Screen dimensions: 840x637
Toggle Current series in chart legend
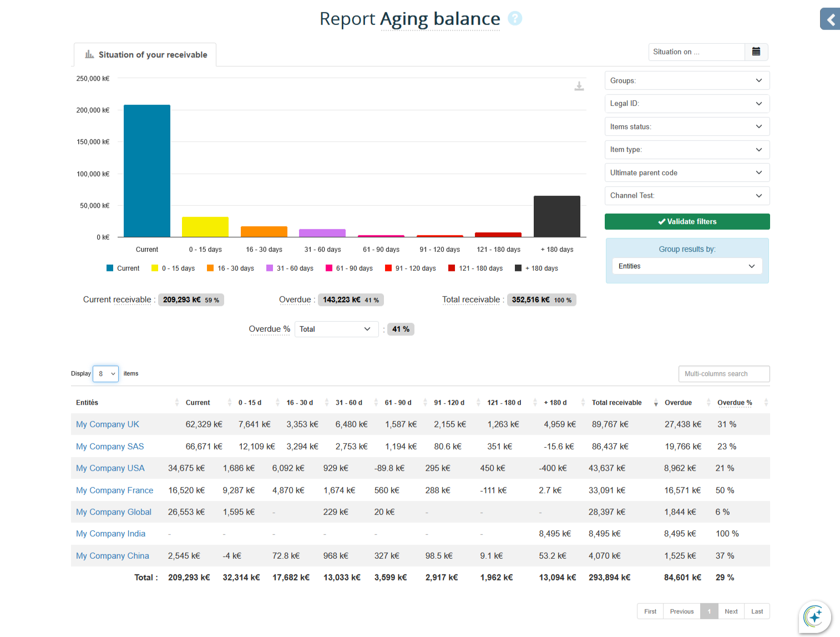pos(123,269)
